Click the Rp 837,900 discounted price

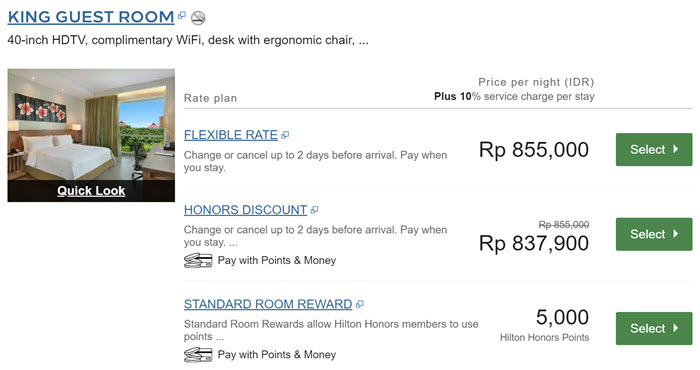coord(534,243)
